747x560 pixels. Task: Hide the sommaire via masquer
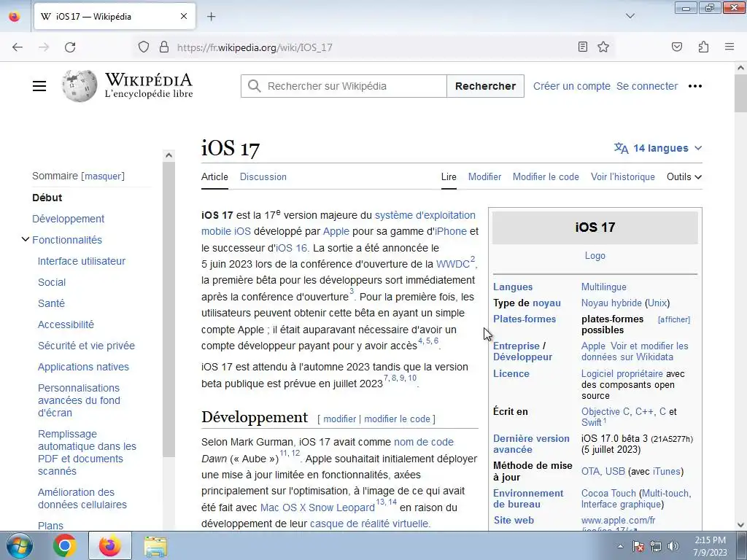tap(103, 176)
